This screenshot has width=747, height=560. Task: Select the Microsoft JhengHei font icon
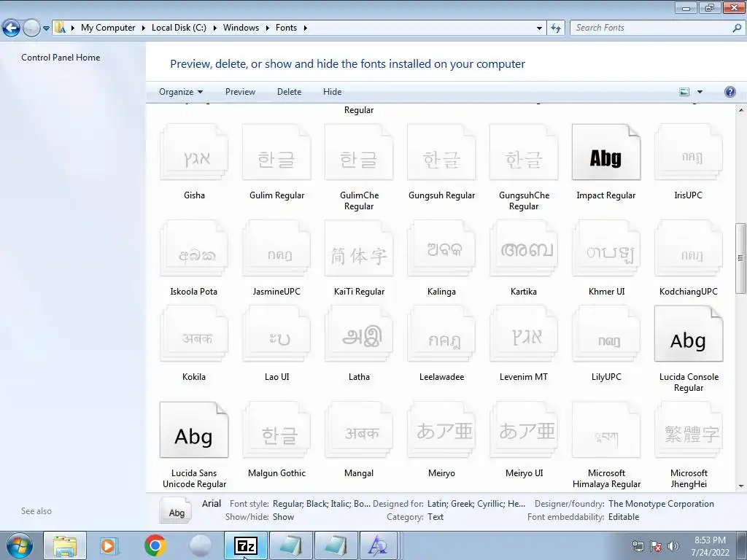tap(689, 429)
